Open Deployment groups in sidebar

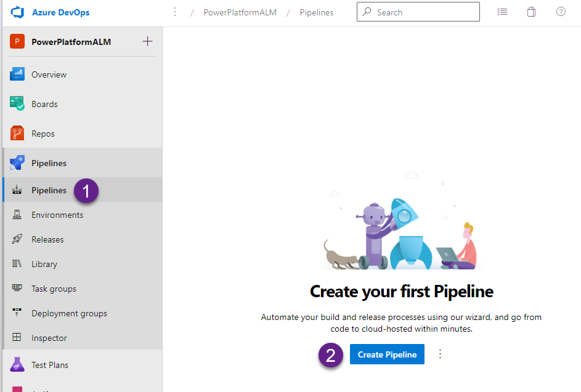click(69, 313)
